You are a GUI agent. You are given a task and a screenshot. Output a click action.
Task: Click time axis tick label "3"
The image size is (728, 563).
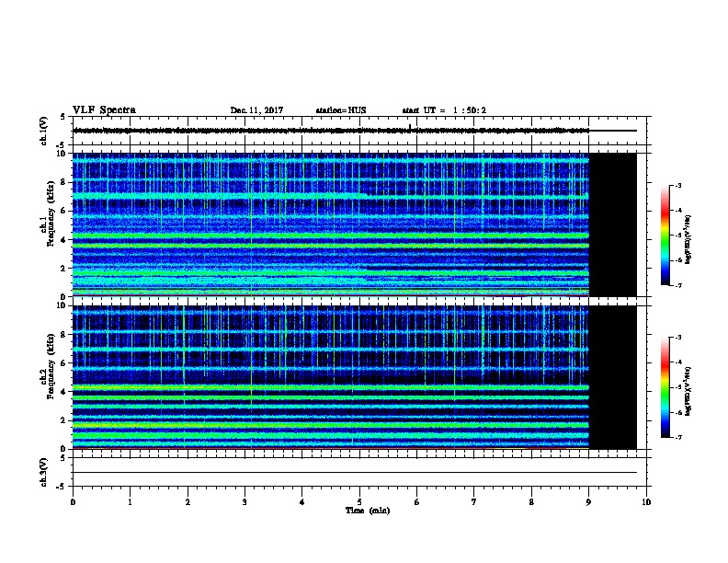click(x=245, y=502)
